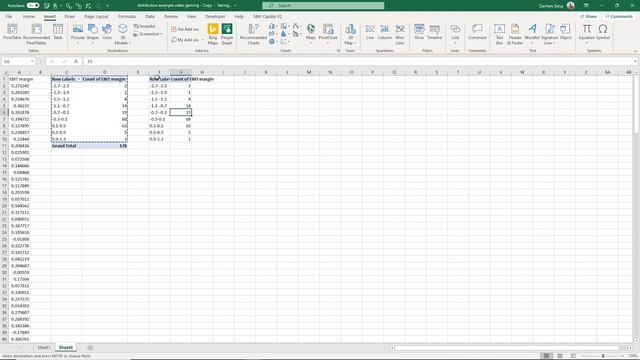Collapse the ribbon
The height and width of the screenshot is (360, 640).
[635, 51]
